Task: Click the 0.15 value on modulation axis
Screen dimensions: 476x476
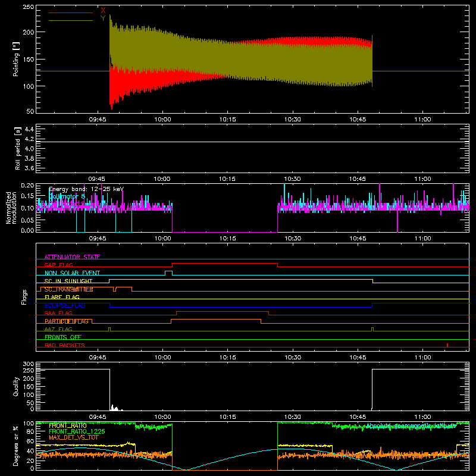Action: pos(27,196)
